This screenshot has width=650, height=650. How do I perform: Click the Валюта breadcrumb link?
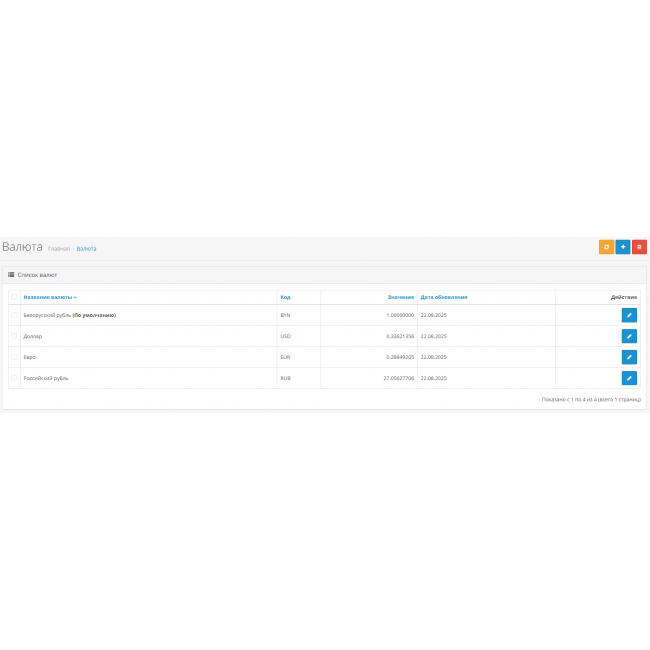point(87,248)
